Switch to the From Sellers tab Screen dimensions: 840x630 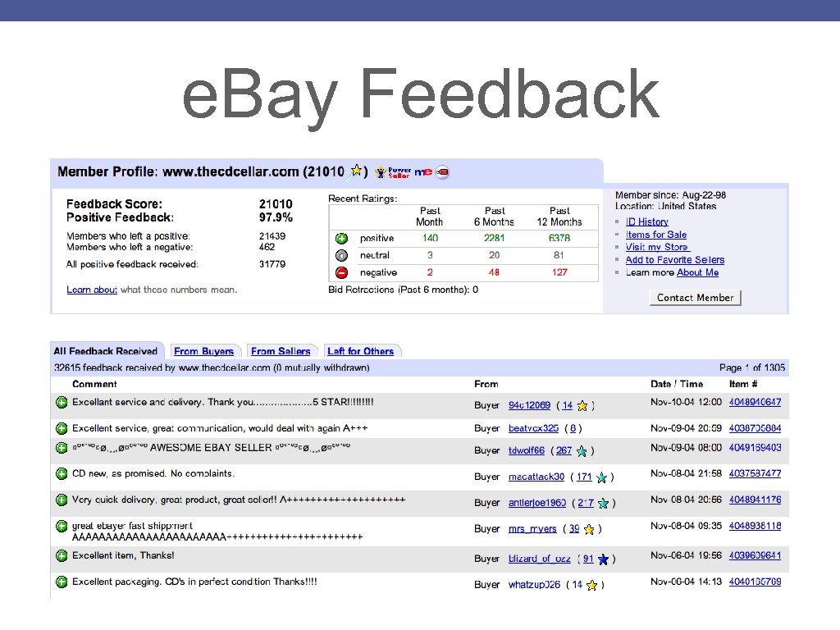point(281,351)
